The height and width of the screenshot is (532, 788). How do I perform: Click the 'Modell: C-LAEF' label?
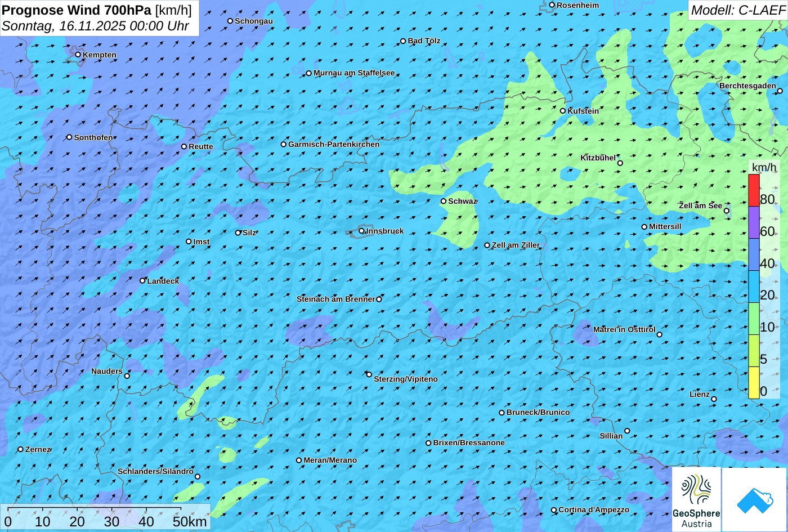(x=737, y=10)
